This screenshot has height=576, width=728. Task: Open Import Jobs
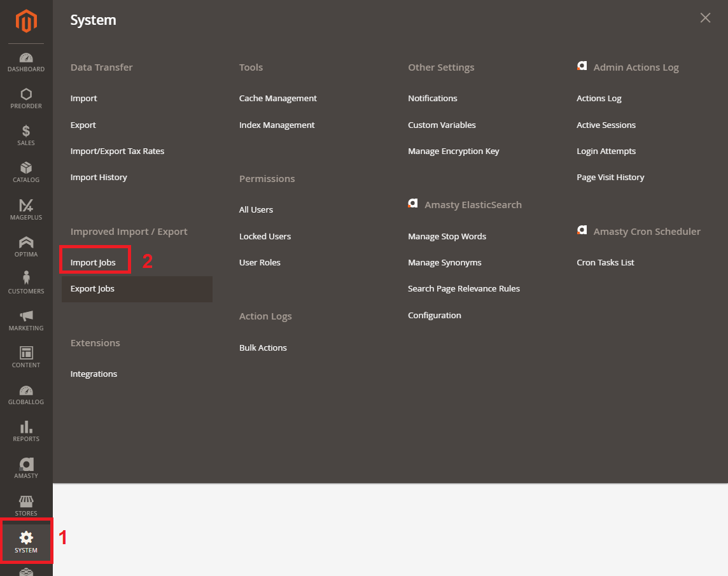tap(93, 262)
